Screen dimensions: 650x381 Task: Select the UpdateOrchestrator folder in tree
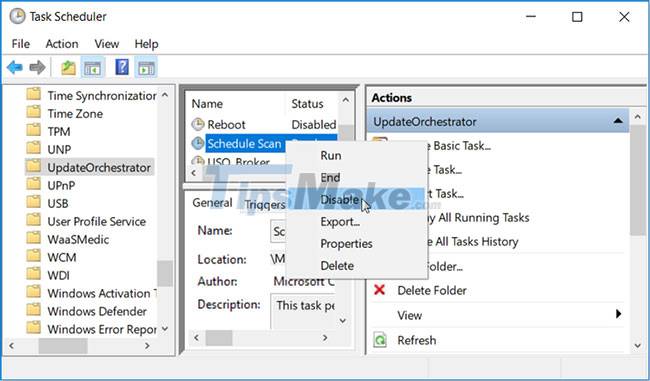click(99, 167)
